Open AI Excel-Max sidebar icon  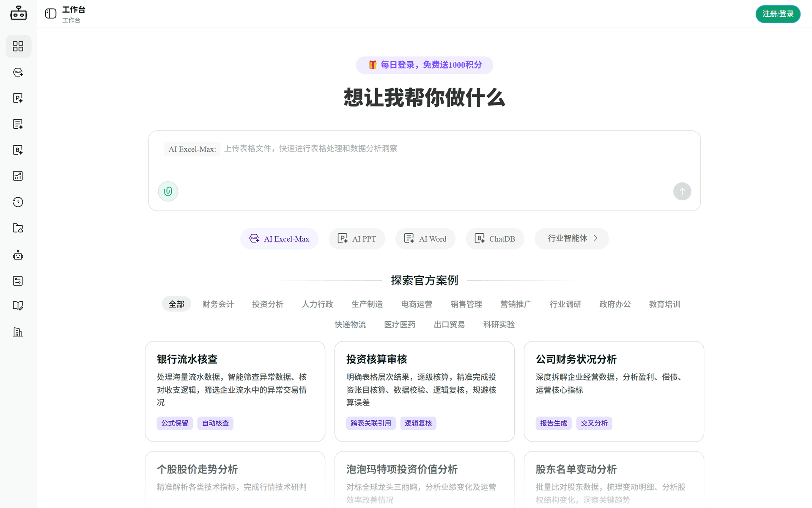(x=18, y=72)
